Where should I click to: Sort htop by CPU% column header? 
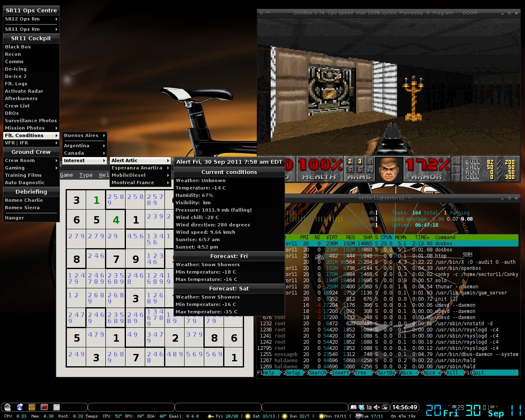tap(386, 237)
